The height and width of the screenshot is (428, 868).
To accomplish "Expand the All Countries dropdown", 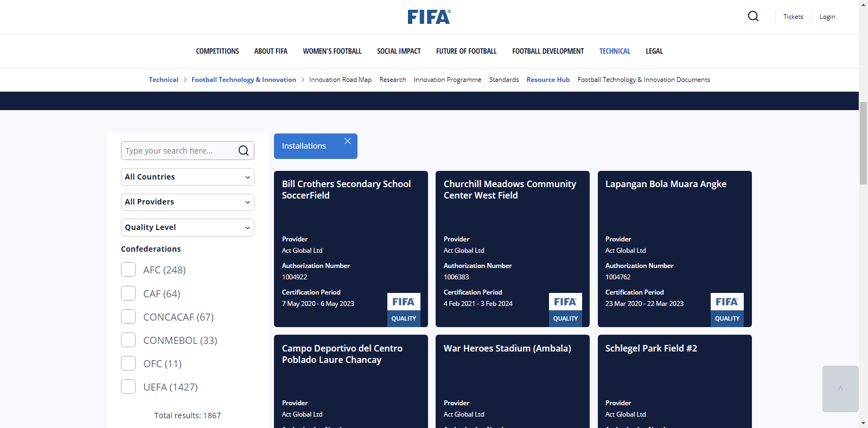I will pyautogui.click(x=187, y=177).
